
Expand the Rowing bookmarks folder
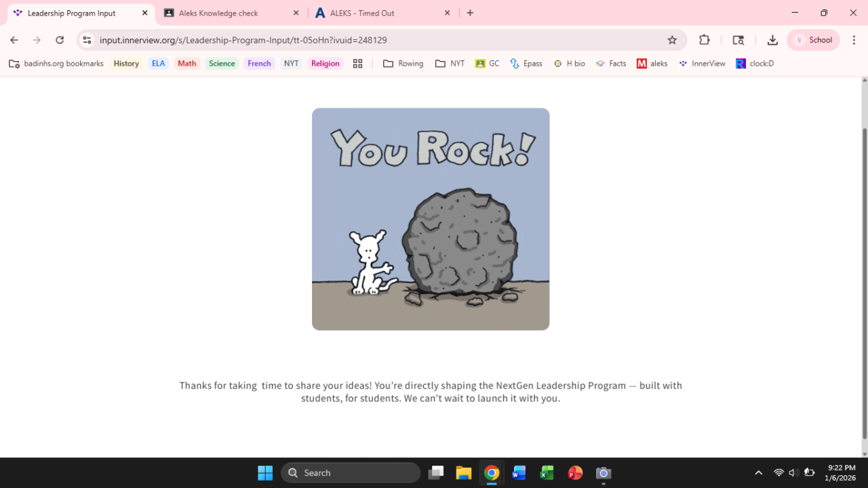(403, 64)
